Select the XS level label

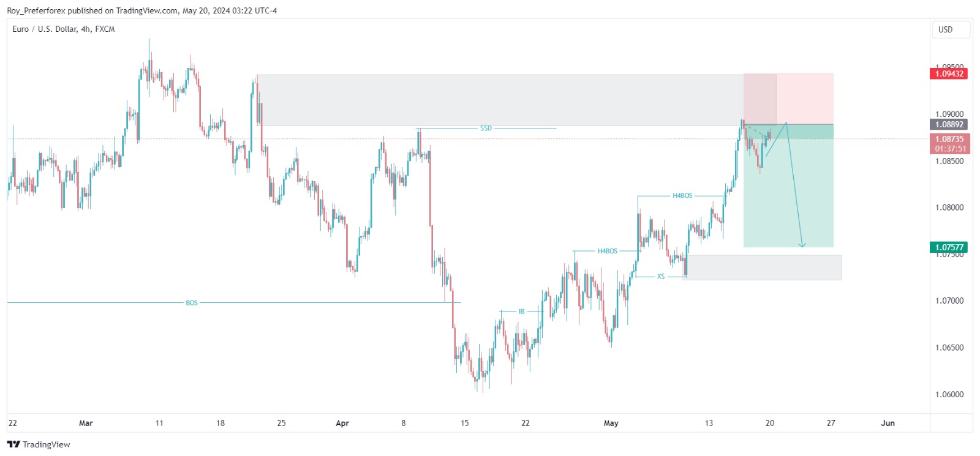(x=661, y=277)
